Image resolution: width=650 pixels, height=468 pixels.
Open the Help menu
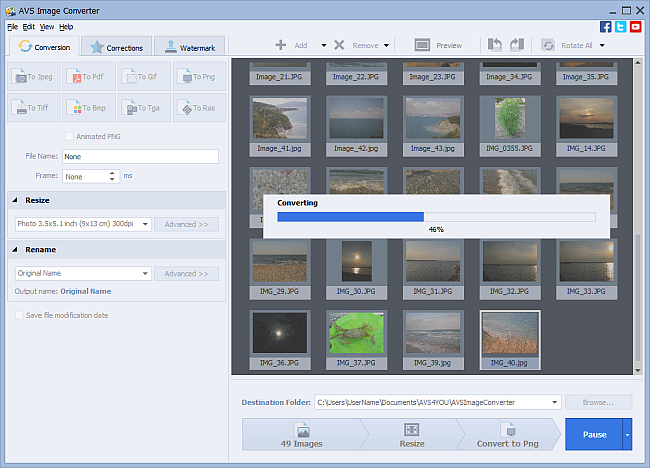point(66,27)
